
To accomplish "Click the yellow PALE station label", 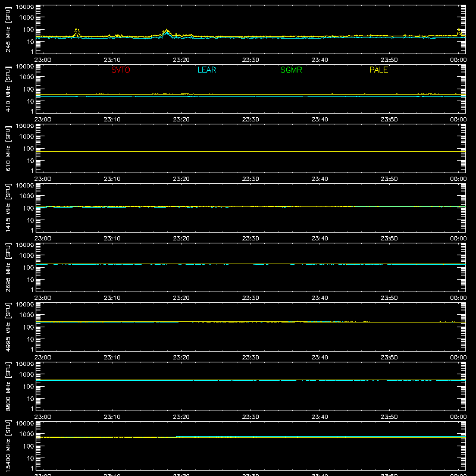I will (378, 70).
